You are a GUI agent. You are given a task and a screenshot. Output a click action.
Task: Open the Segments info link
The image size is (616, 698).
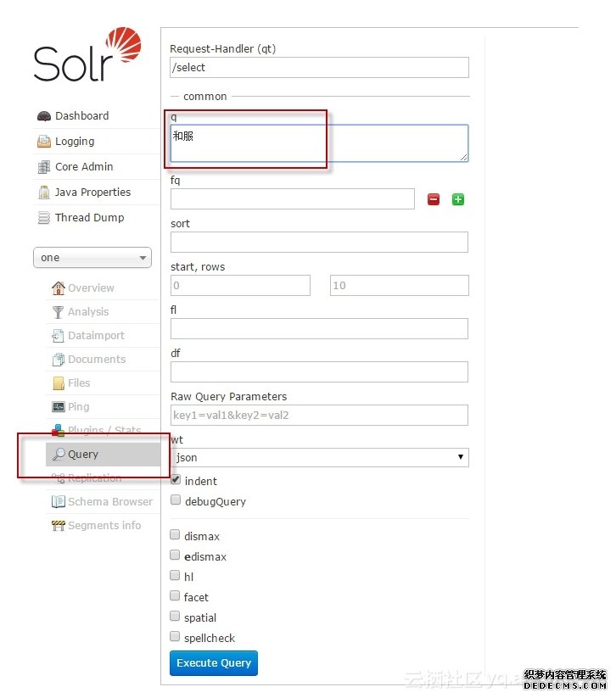tap(104, 526)
